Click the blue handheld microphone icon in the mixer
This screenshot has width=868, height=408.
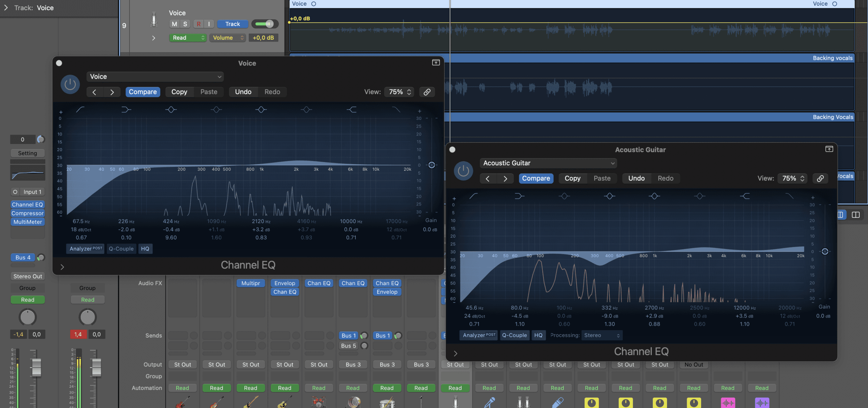[489, 402]
